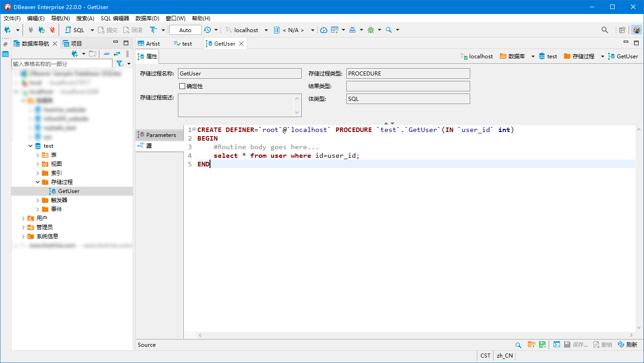The image size is (644, 363).
Task: Click the load from file folder icon
Action: click(532, 344)
